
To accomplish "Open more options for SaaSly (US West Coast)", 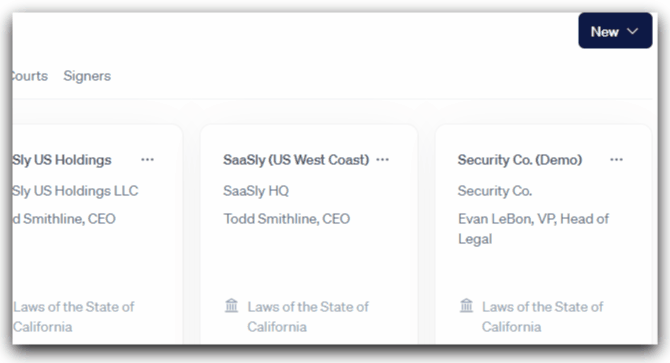I will [x=382, y=160].
